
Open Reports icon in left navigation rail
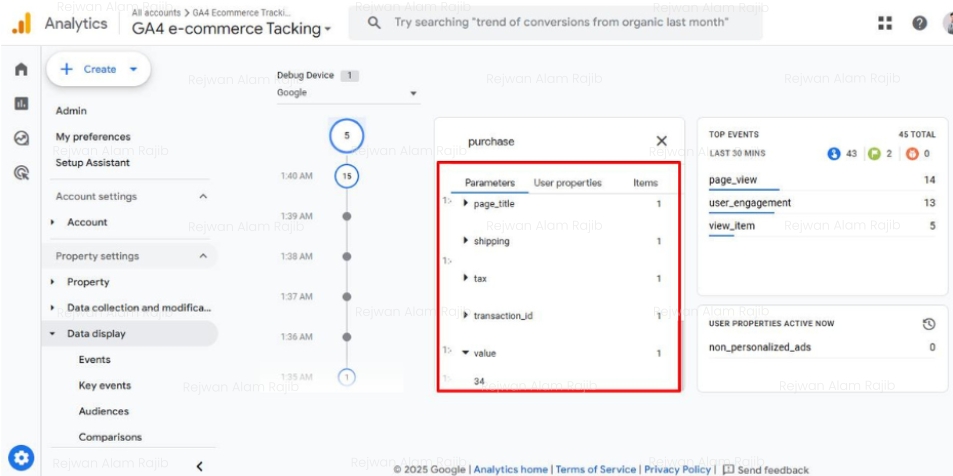pos(21,104)
